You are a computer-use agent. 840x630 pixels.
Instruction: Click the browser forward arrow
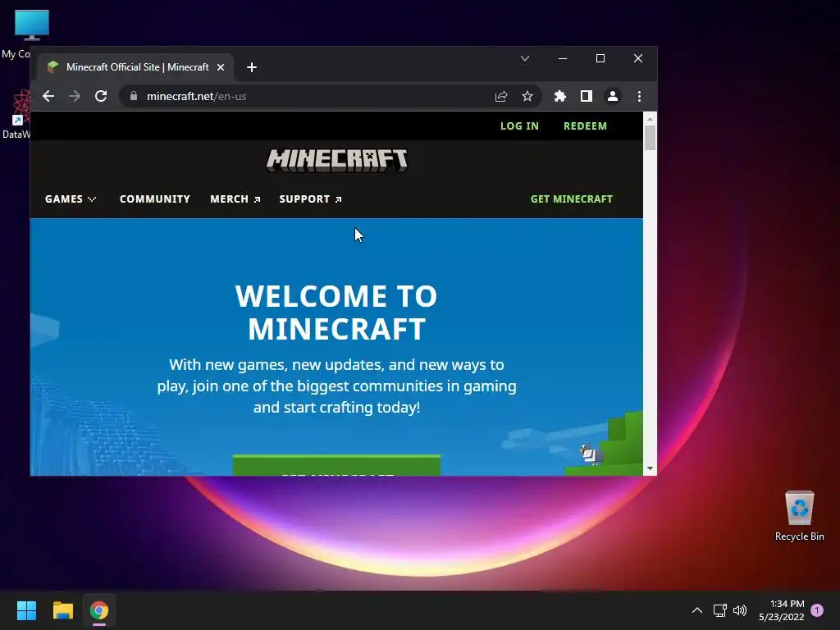coord(75,97)
